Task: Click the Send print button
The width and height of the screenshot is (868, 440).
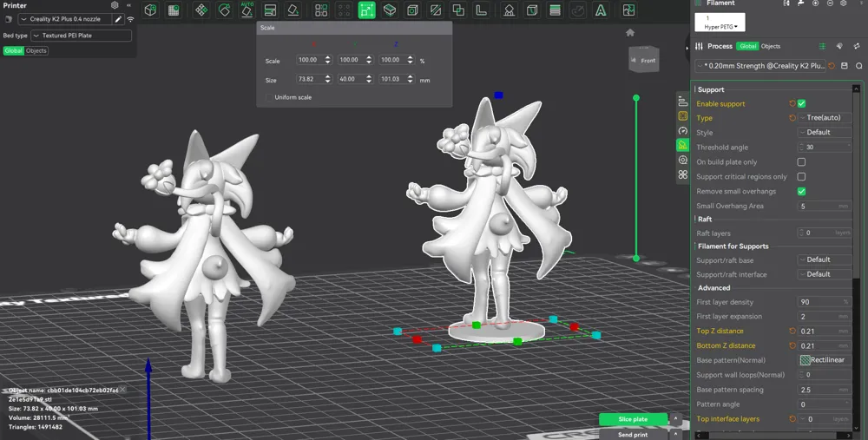Action: tap(633, 435)
